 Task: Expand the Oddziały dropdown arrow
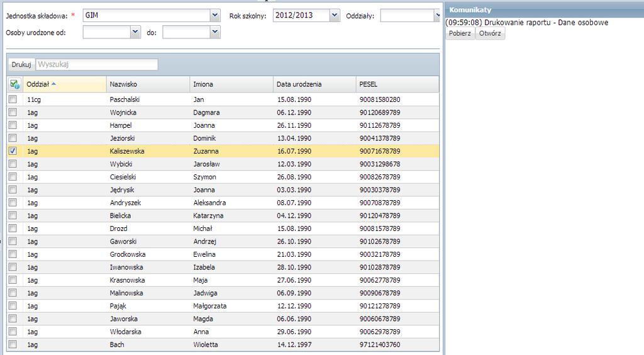437,16
